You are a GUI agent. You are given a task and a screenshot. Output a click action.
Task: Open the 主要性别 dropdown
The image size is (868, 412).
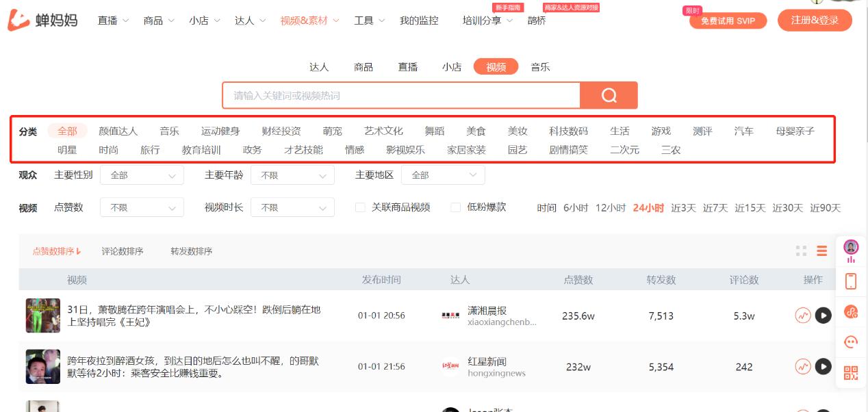tap(142, 175)
